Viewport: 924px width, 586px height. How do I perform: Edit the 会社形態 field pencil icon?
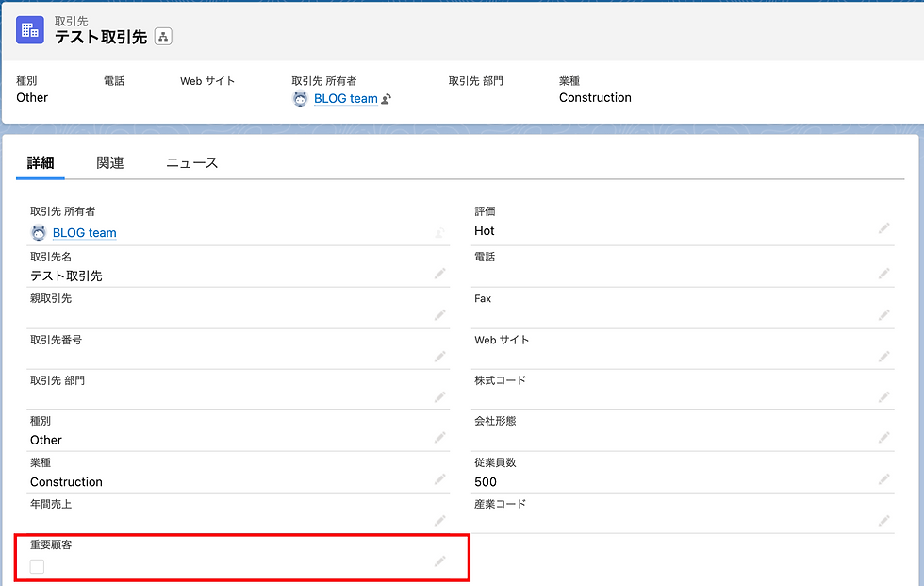[x=883, y=438]
